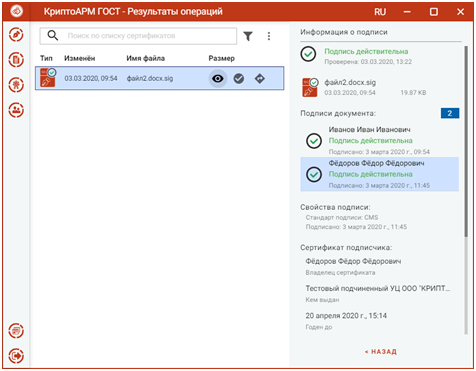Image resolution: width=476 pixels, height=371 pixels.
Task: Click check icon beside Фёдоров Фёдор Фёдорович signature
Action: pyautogui.click(x=314, y=174)
